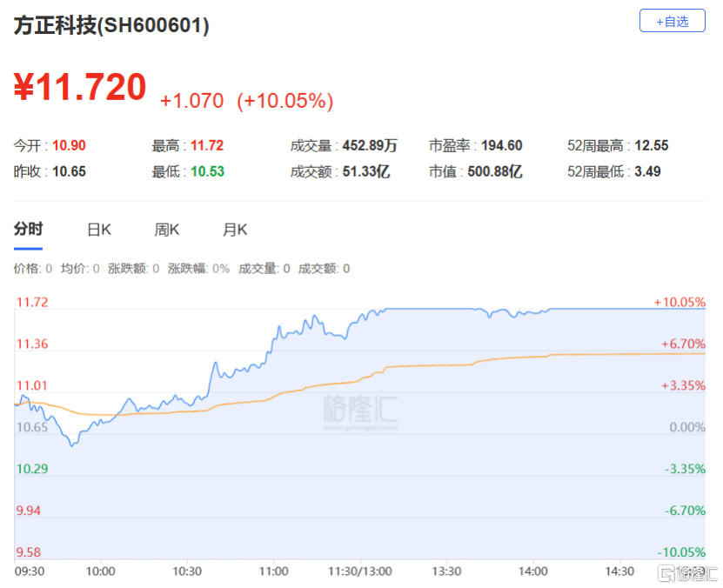Click the 方正科技(SH600601) stock title
The height and width of the screenshot is (588, 723).
pyautogui.click(x=111, y=26)
